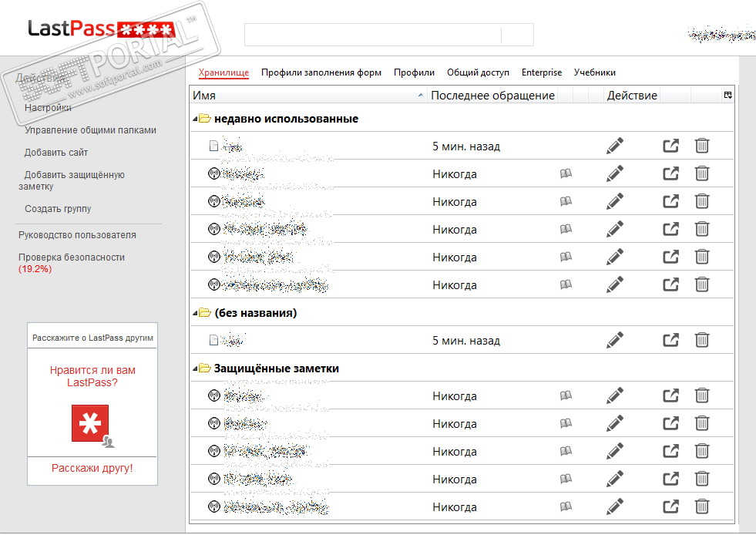Image resolution: width=756 pixels, height=535 pixels.
Task: Click the Расскажите о LastPass другим heading
Action: click(x=92, y=338)
